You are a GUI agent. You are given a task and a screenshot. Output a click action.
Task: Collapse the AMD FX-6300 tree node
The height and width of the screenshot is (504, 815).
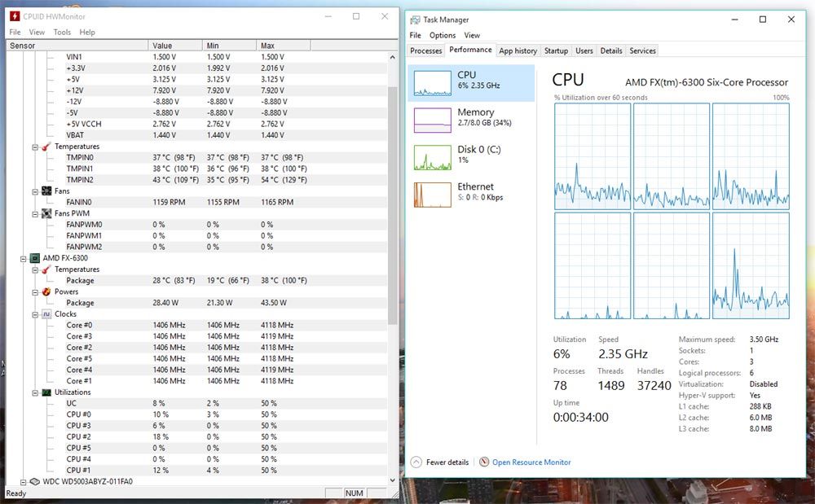point(23,258)
